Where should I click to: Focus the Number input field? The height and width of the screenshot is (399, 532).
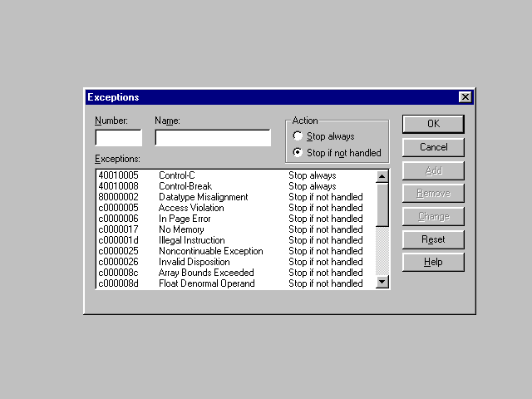[119, 138]
